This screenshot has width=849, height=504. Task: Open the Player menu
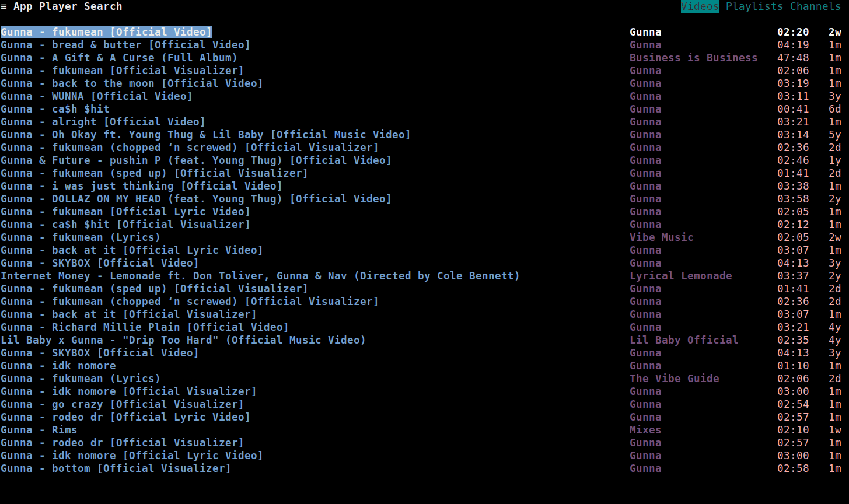tap(55, 6)
